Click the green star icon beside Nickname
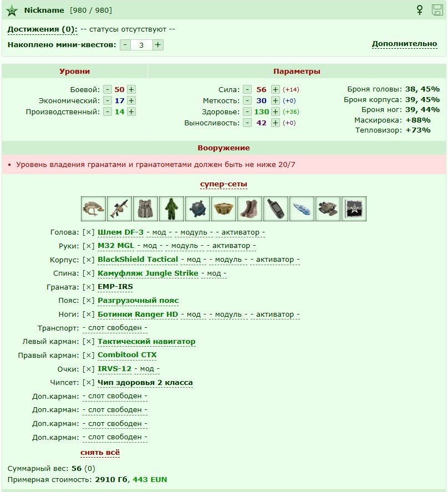The image size is (448, 492). click(x=12, y=11)
